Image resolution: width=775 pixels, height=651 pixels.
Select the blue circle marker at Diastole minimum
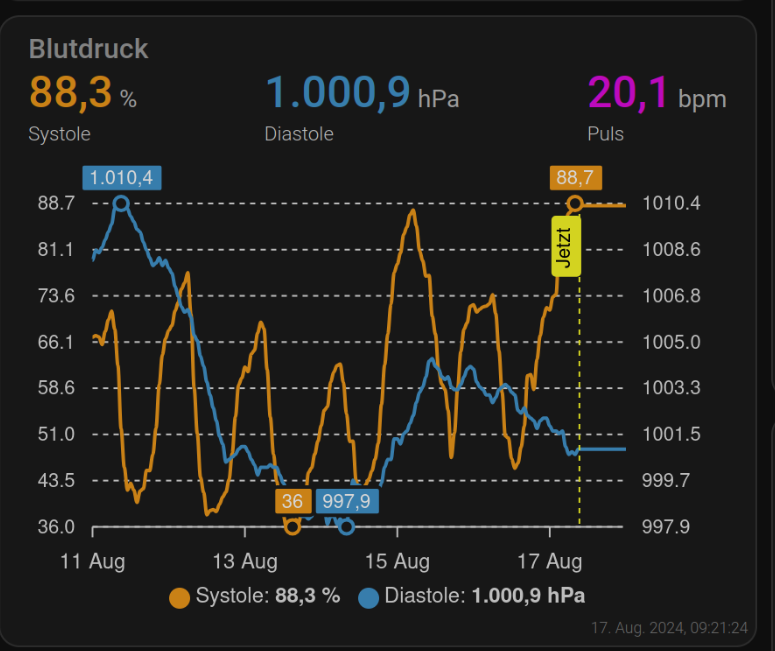coord(347,526)
